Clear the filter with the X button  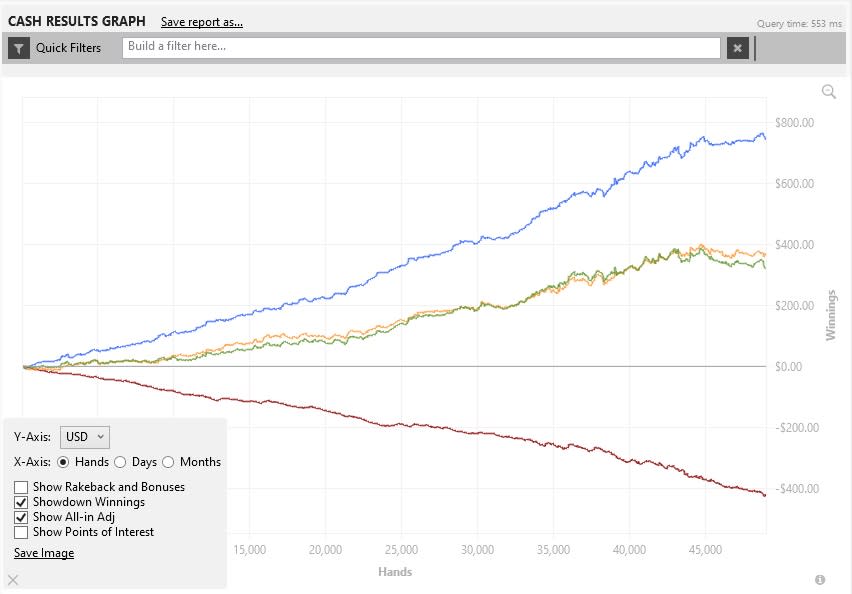coord(737,48)
